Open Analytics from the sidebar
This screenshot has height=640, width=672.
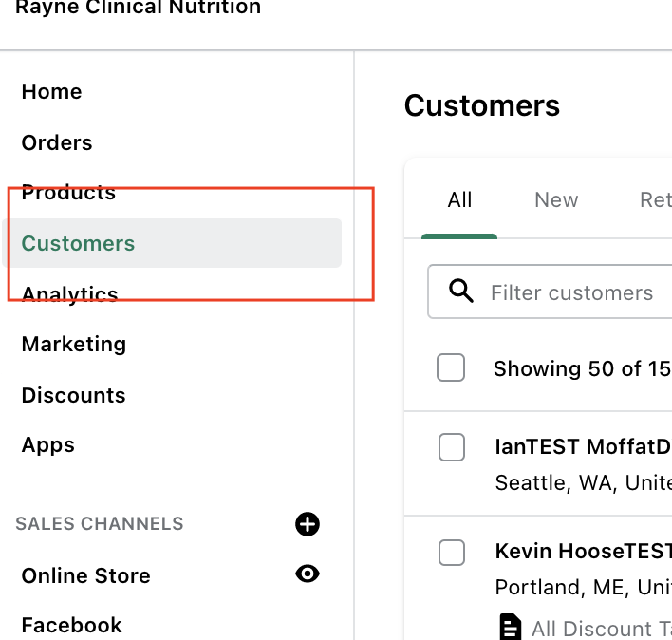[x=69, y=294]
